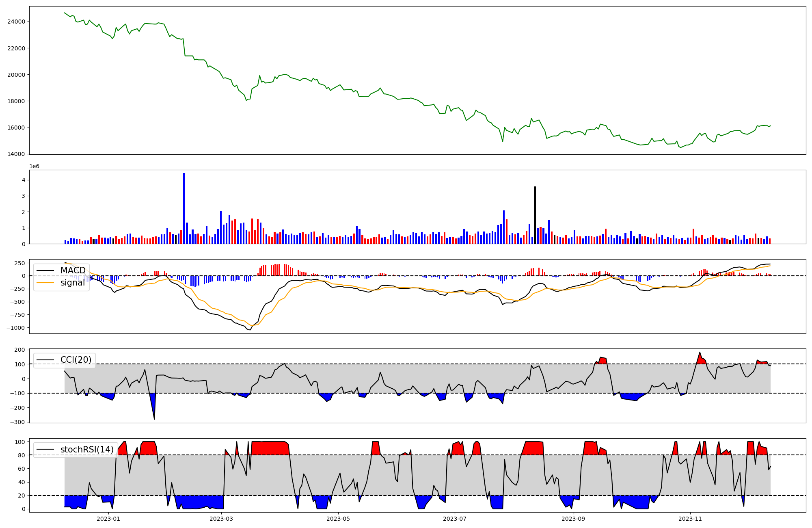Click the MACD legend entry
This screenshot has height=528, width=812.
(73, 270)
